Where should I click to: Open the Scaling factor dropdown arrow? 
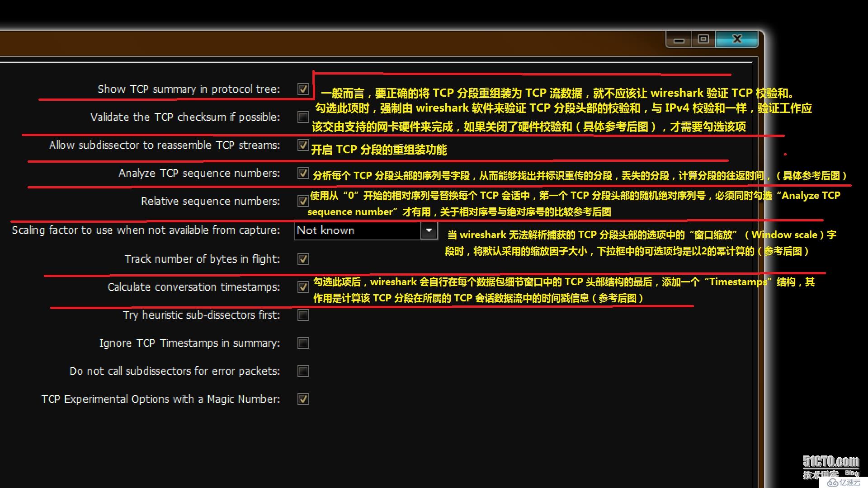pos(429,230)
